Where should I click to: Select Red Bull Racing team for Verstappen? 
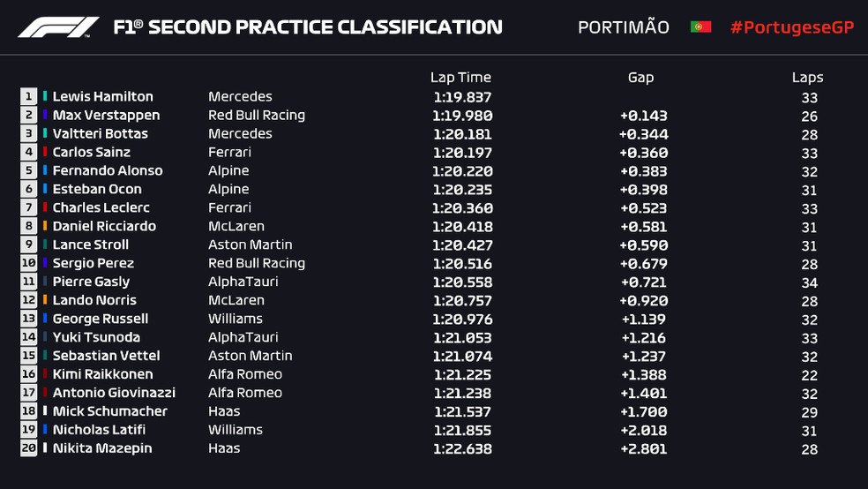(x=256, y=116)
